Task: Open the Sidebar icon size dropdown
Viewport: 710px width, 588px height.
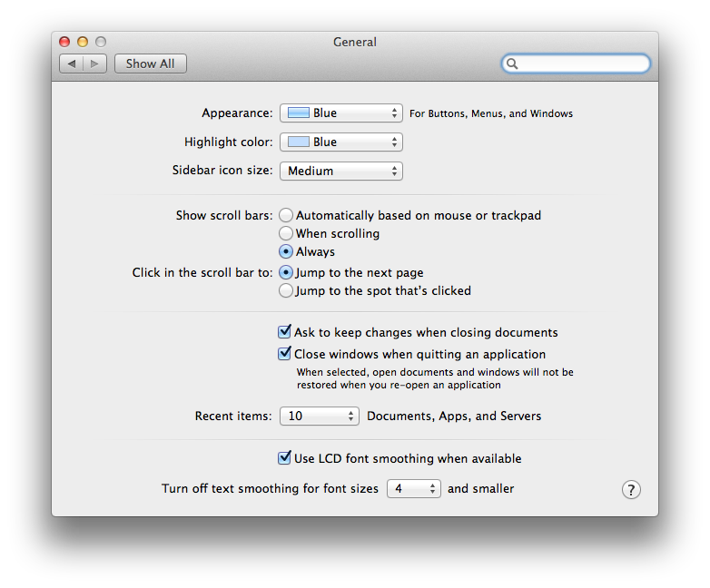Action: 341,171
